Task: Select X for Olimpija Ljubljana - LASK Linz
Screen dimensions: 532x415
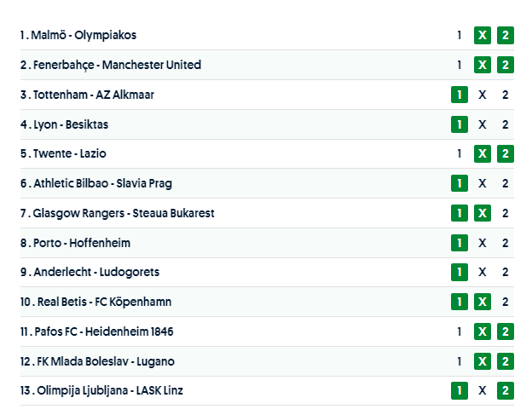Action: pyautogui.click(x=482, y=390)
